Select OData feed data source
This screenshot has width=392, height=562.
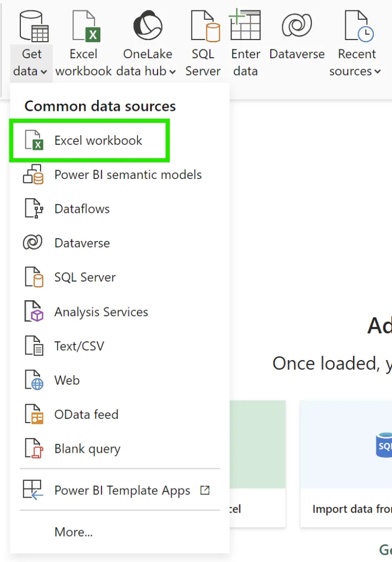pyautogui.click(x=120, y=415)
